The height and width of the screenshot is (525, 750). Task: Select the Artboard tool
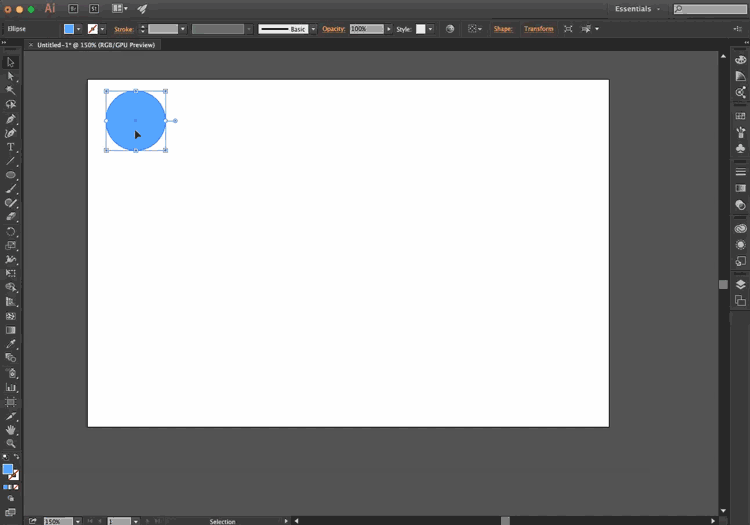pos(11,402)
